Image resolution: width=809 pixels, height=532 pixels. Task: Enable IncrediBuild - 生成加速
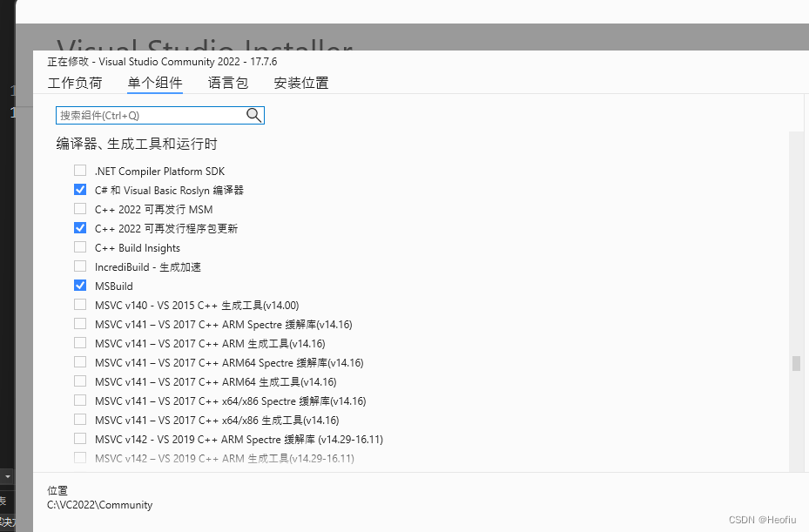tap(80, 266)
